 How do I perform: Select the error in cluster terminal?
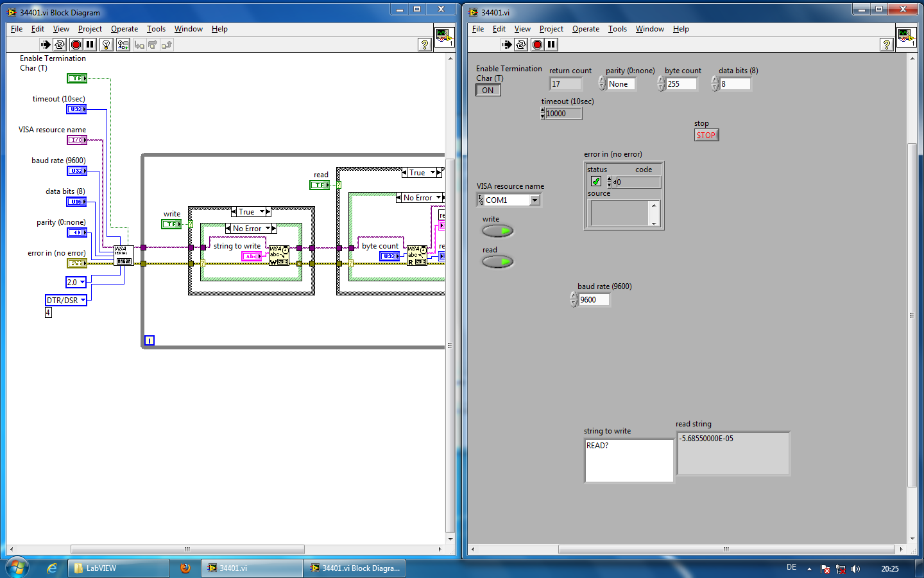(76, 263)
